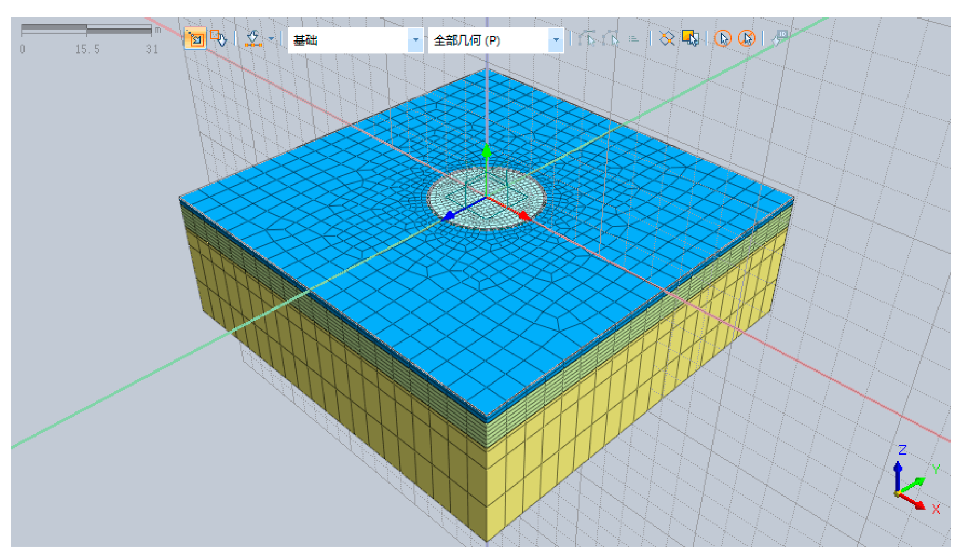967x560 pixels.
Task: Pick the blue arrow of the manipulator
Action: point(449,216)
